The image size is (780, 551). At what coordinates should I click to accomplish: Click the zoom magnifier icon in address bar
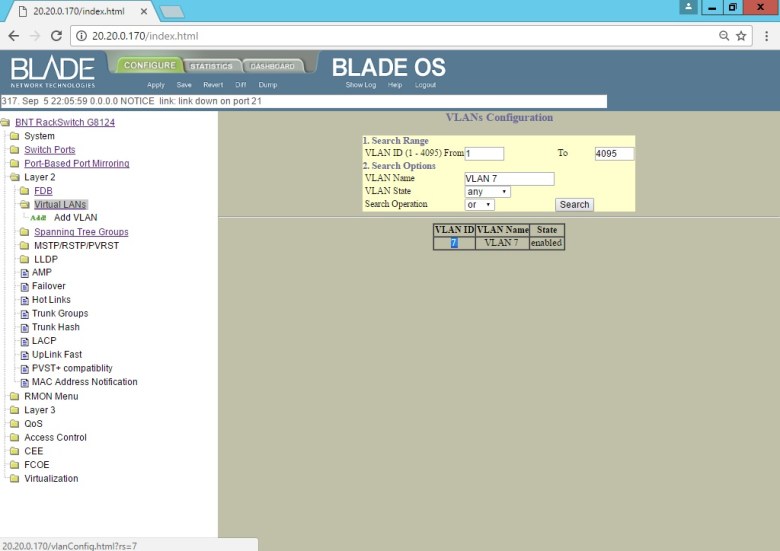click(x=724, y=36)
